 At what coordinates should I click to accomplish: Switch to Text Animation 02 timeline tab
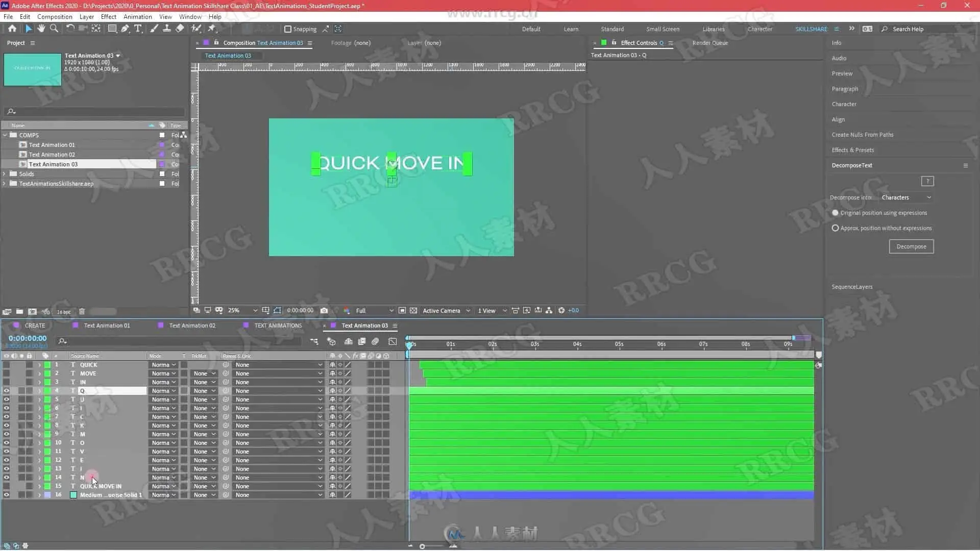coord(192,325)
